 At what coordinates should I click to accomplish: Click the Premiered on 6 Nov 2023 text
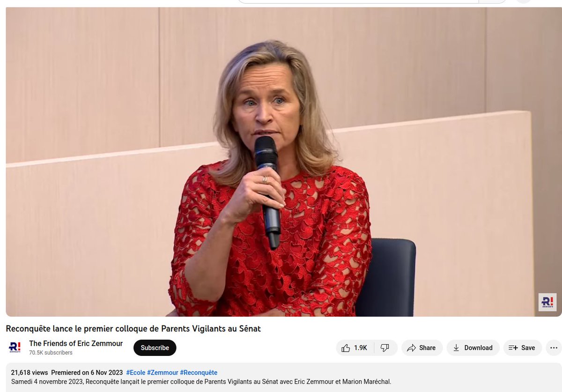click(87, 373)
